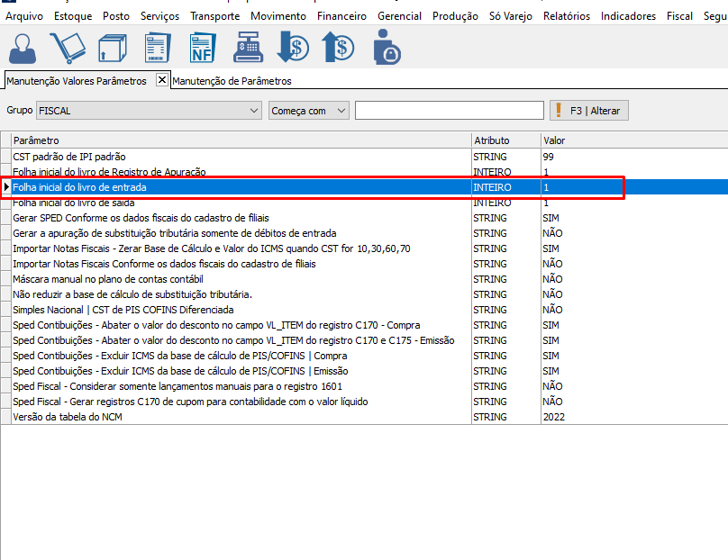The width and height of the screenshot is (728, 560).
Task: Sort by the Parâmetro column header
Action: [241, 140]
